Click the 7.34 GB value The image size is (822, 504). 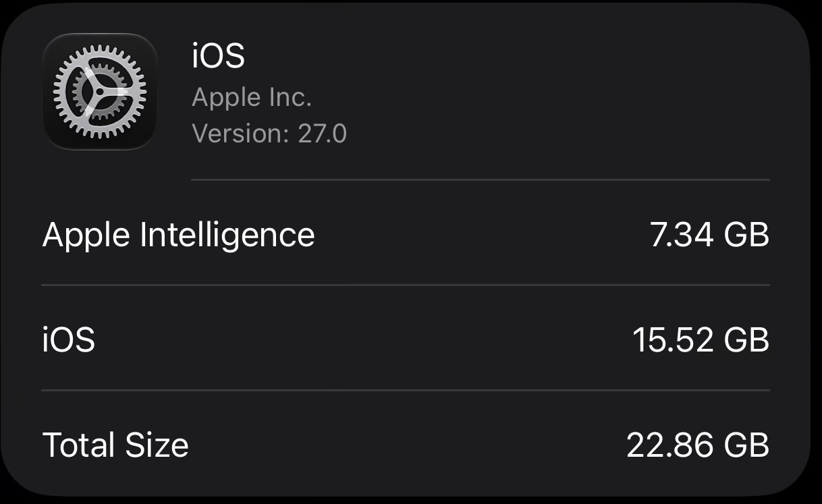[x=709, y=235]
